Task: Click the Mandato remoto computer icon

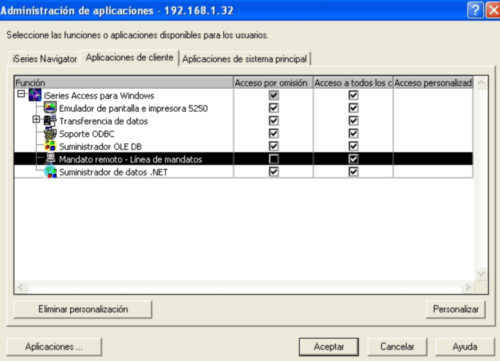Action: pyautogui.click(x=50, y=159)
